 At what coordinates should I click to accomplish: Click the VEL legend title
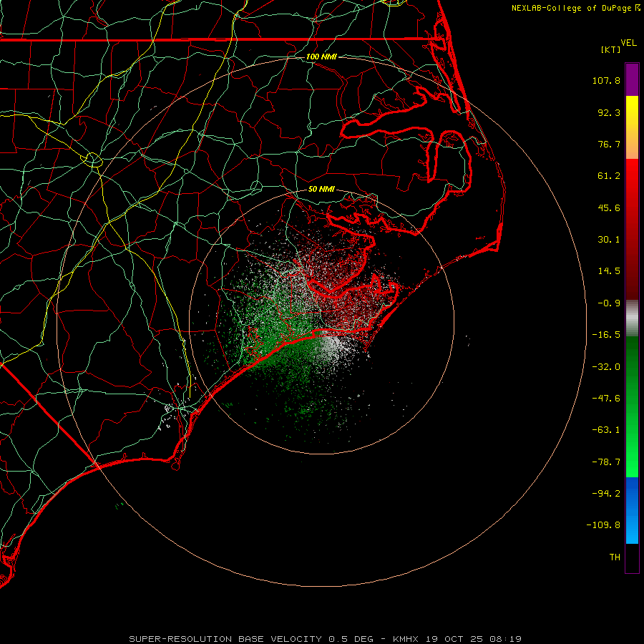(x=628, y=43)
